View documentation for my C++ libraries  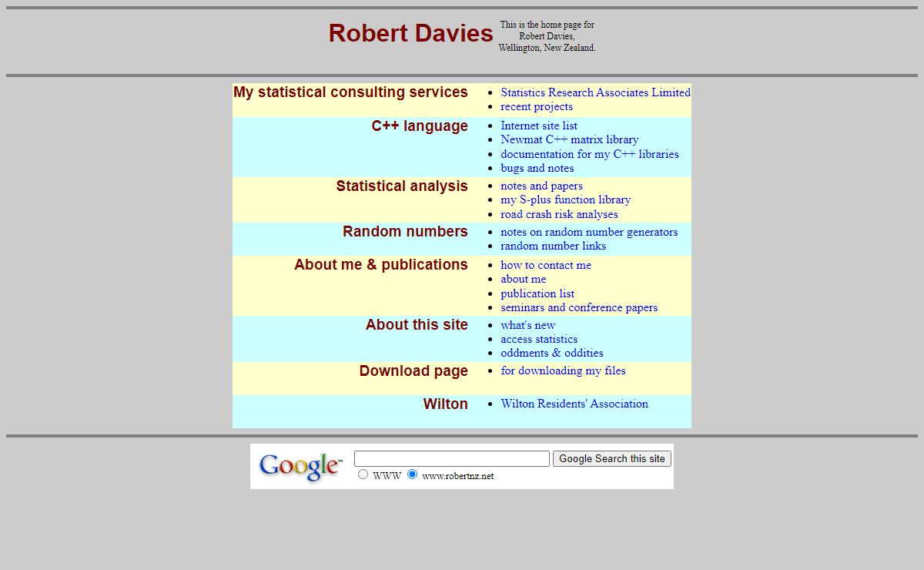(x=589, y=154)
